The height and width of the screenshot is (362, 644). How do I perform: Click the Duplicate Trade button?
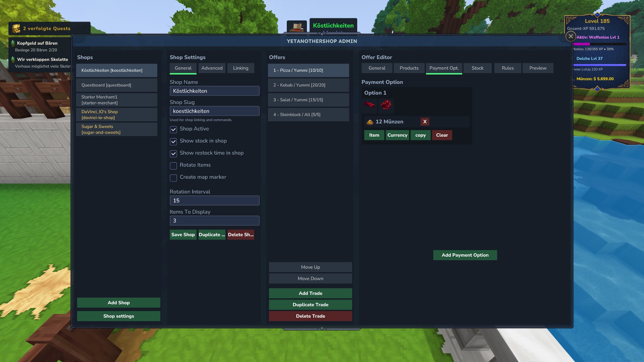(310, 305)
